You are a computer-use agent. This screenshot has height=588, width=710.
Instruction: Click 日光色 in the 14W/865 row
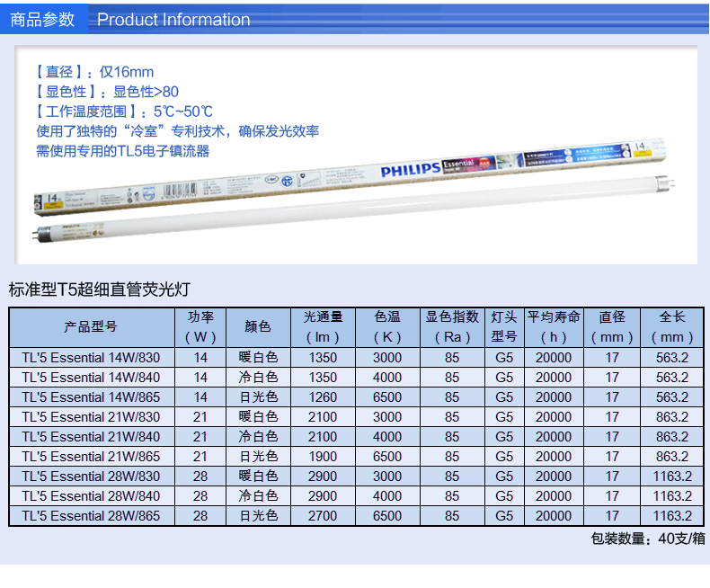[x=258, y=397]
